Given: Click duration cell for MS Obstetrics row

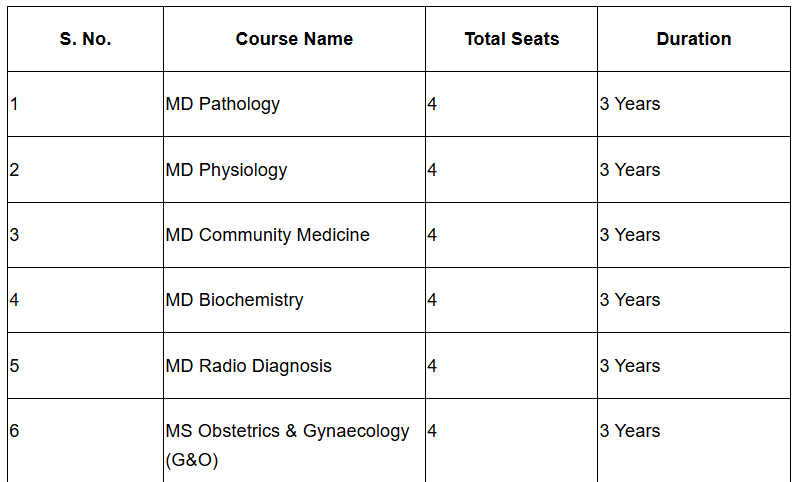Looking at the screenshot, I should pos(630,431).
